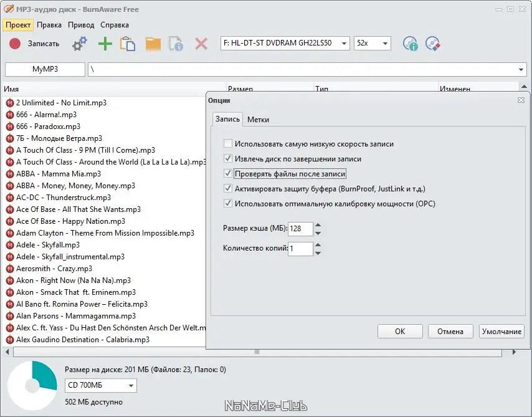Select Akon - Right Now (Na Na Na).mp3
This screenshot has width=532, height=417.
[x=74, y=280]
